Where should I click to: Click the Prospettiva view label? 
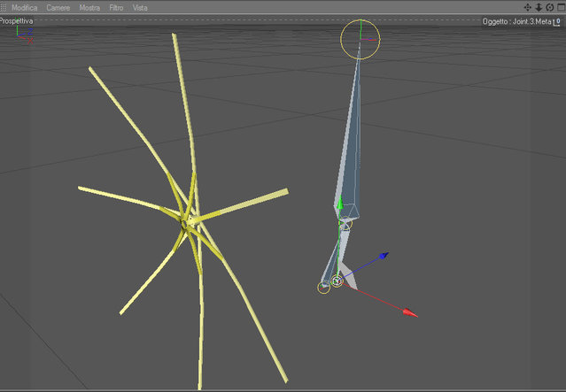pos(16,21)
